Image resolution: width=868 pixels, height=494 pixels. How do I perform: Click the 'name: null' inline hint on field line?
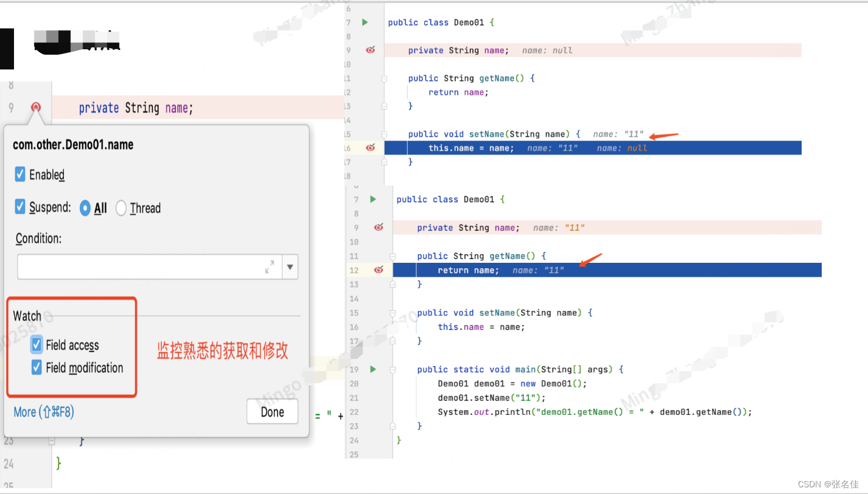pos(547,50)
